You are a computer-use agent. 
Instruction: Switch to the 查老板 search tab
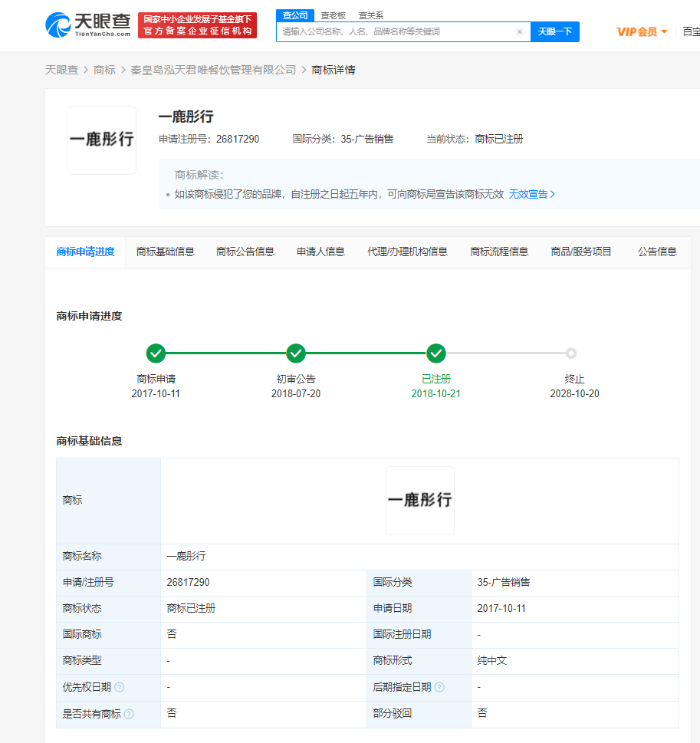333,15
